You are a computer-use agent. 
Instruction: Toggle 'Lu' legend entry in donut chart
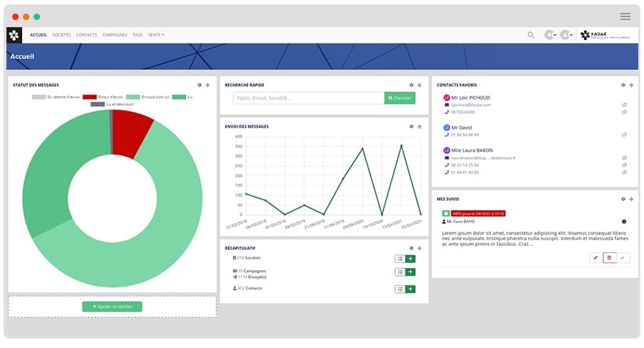182,97
